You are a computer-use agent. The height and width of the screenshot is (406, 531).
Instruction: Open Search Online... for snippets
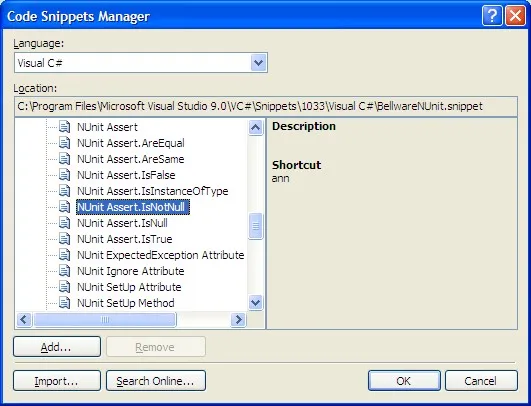coord(156,381)
